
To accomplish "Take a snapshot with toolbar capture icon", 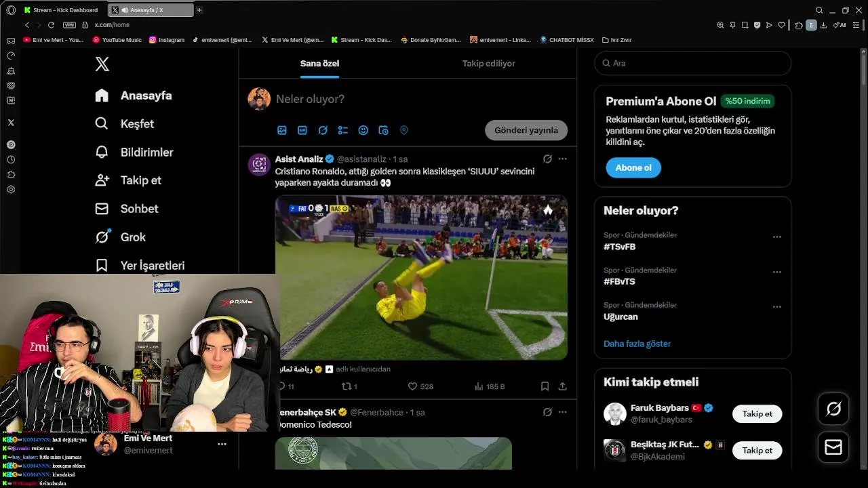I will tap(745, 25).
